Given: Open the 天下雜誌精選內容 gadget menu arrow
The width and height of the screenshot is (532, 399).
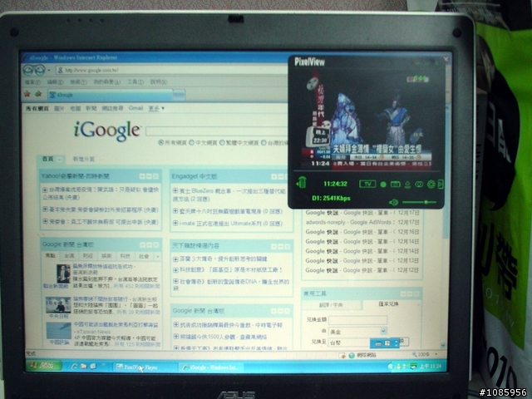Looking at the screenshot, I should tap(273, 246).
